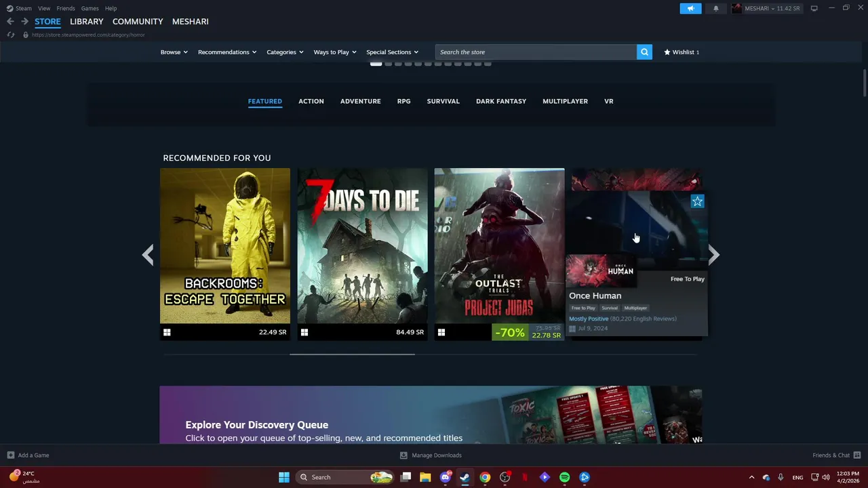
Task: Click the lock icon beside the store URL
Action: (x=26, y=35)
